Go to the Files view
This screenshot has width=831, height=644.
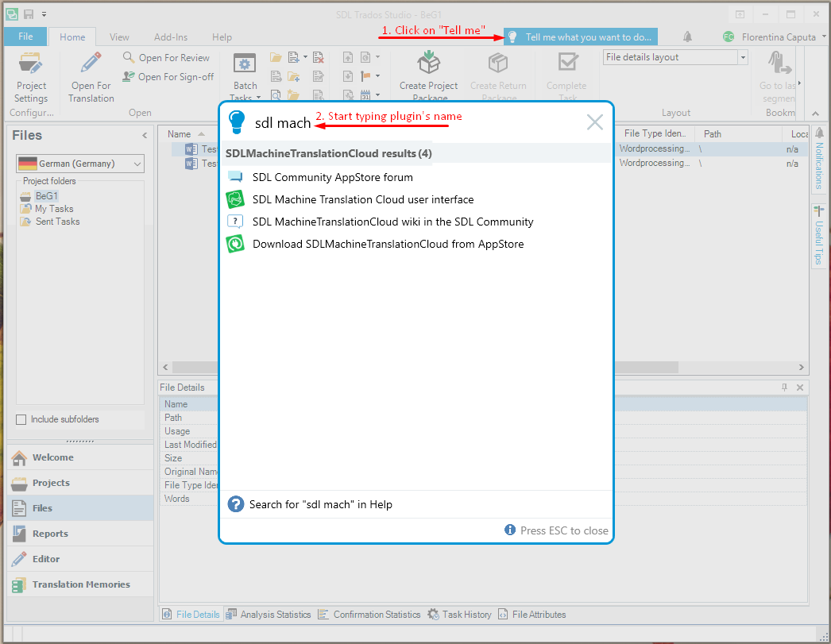[80, 508]
